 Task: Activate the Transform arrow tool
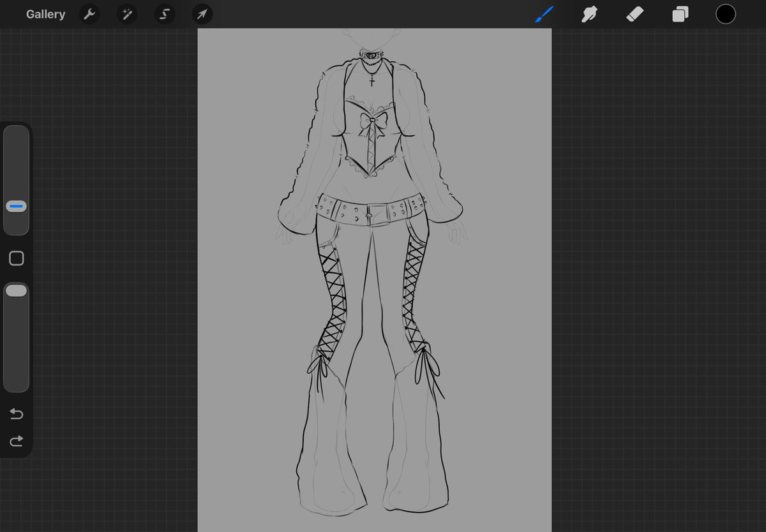click(x=202, y=14)
